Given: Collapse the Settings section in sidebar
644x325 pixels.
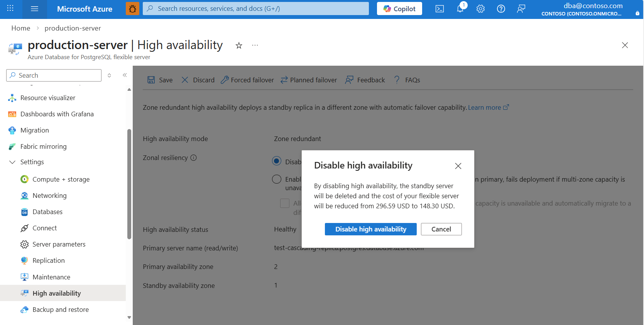Looking at the screenshot, I should point(12,162).
